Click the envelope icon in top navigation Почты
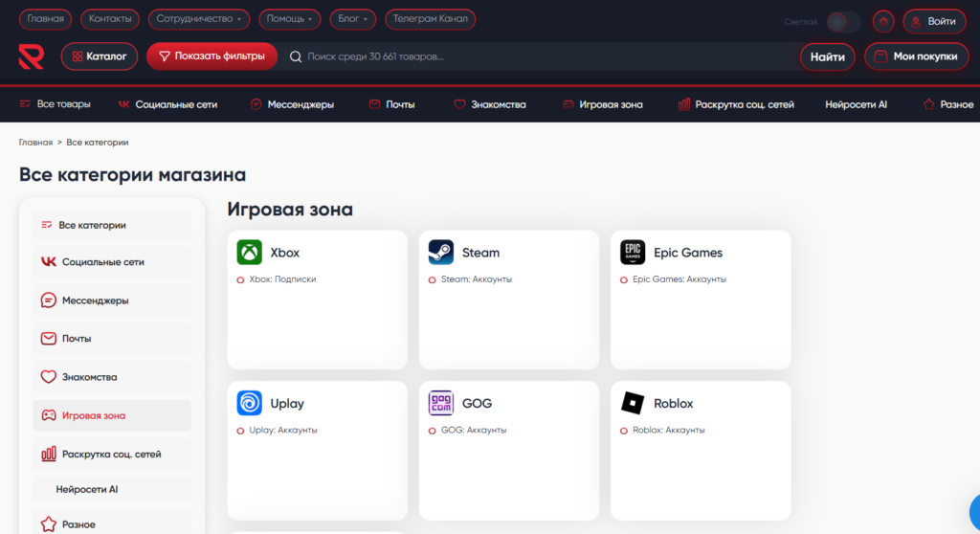 tap(374, 104)
